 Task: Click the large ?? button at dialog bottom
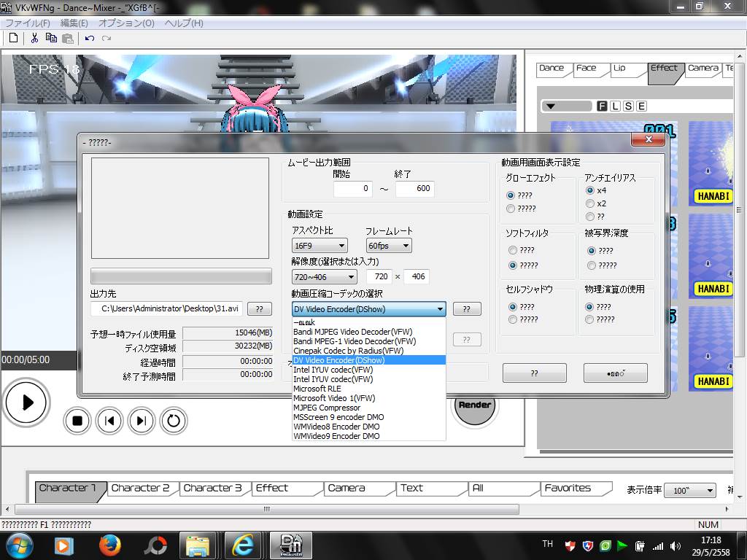coord(535,373)
